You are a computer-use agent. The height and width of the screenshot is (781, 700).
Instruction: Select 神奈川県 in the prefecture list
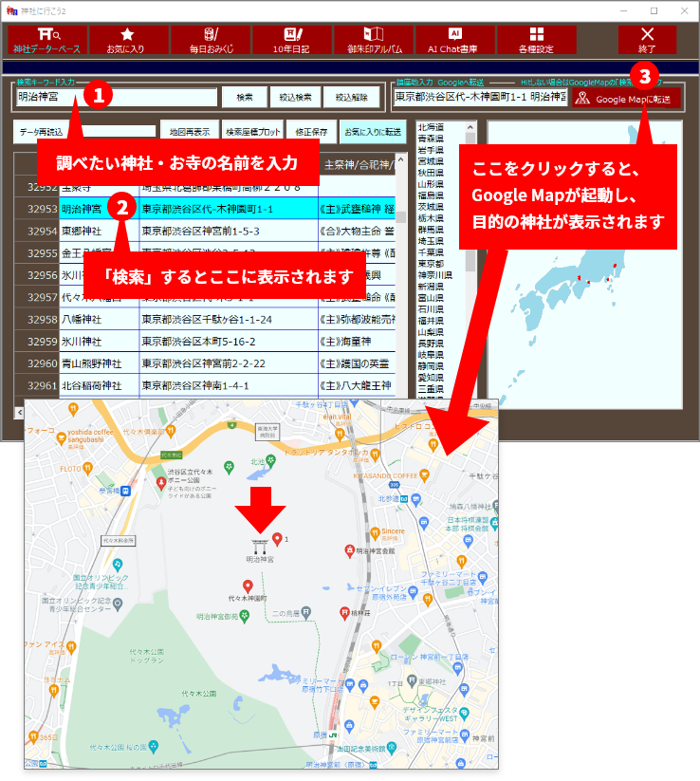point(433,275)
